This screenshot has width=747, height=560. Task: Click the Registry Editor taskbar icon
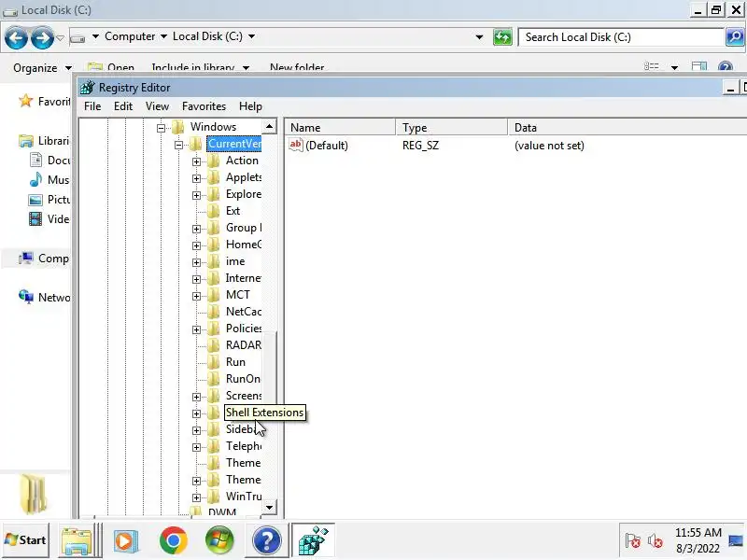coord(313,540)
